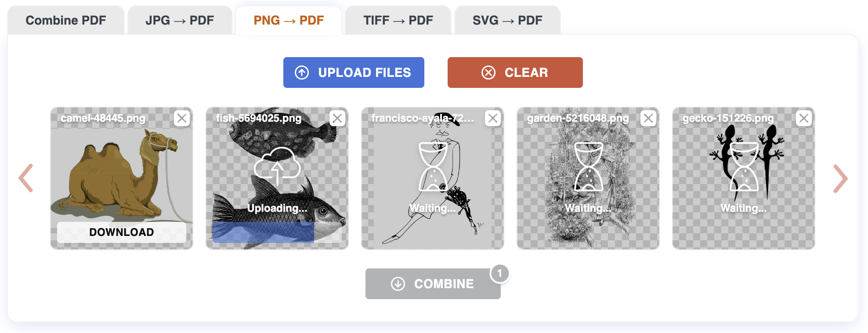The image size is (868, 333).
Task: Go to previous files with left chevron
Action: [26, 178]
